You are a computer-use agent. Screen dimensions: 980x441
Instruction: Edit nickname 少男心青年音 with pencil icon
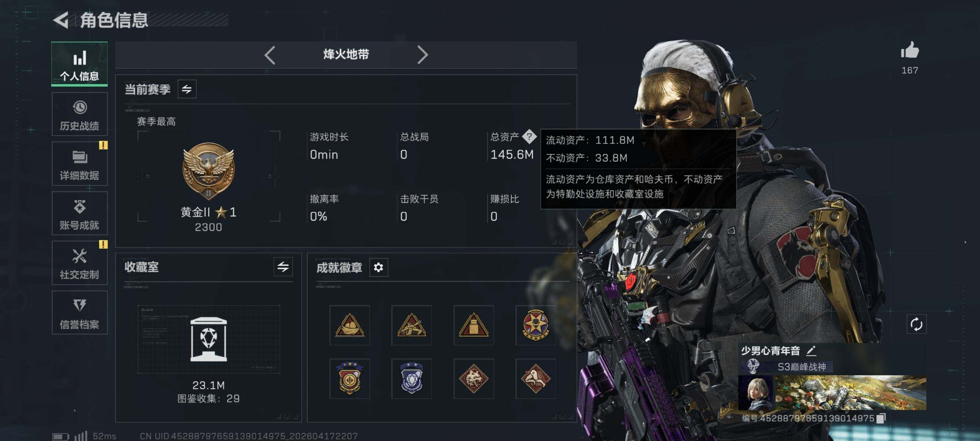[x=811, y=350]
